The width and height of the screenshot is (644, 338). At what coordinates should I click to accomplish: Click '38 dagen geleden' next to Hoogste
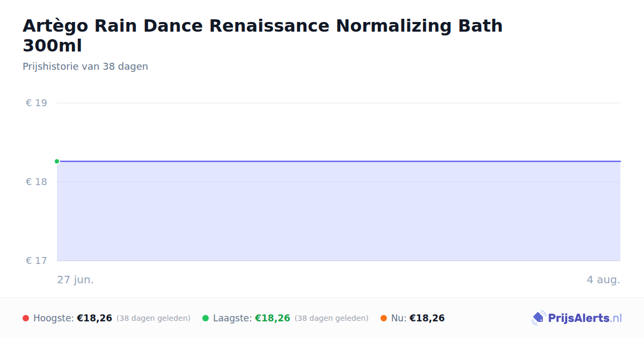click(153, 318)
